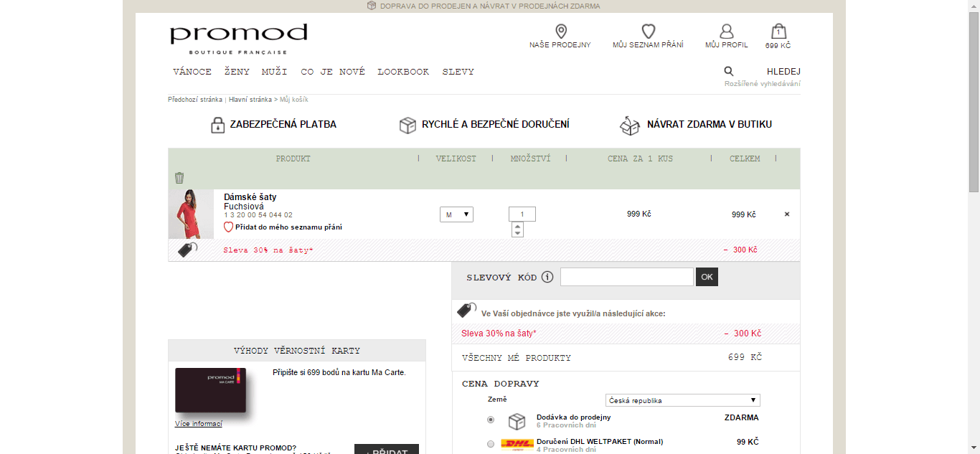The image size is (980, 454).
Task: Open the size dropdown showing M
Action: (456, 214)
